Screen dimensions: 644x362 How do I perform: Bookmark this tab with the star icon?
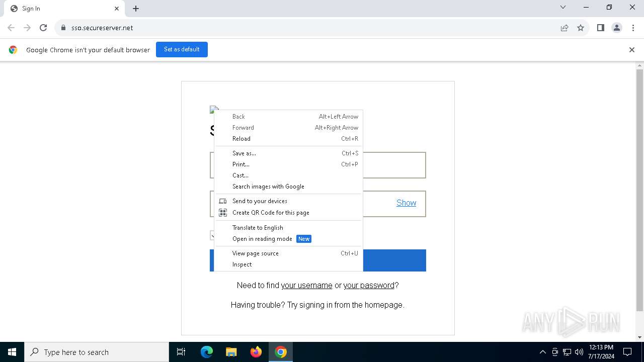tap(581, 28)
